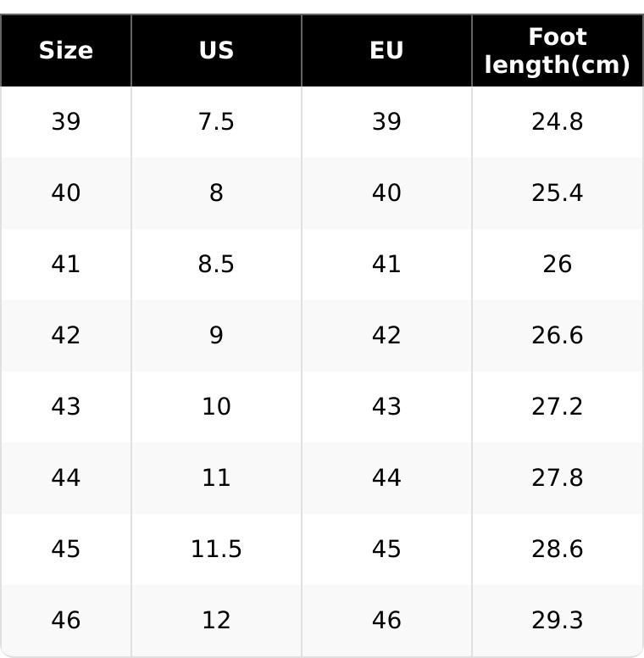
Task: Click the Foot length(cm) column header
Action: coord(557,51)
